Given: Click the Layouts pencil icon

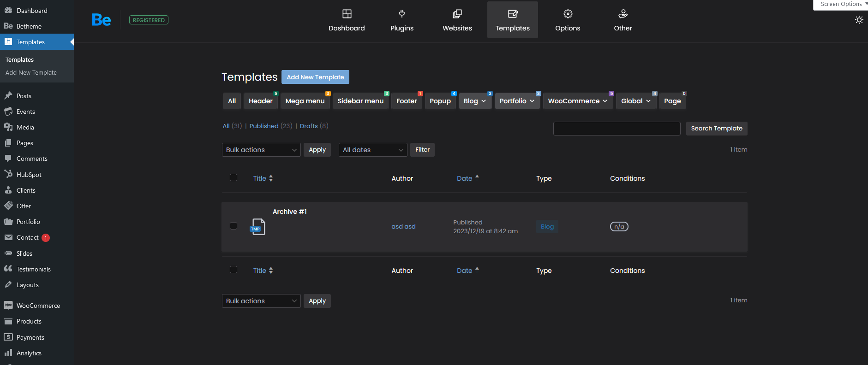Looking at the screenshot, I should [x=8, y=284].
